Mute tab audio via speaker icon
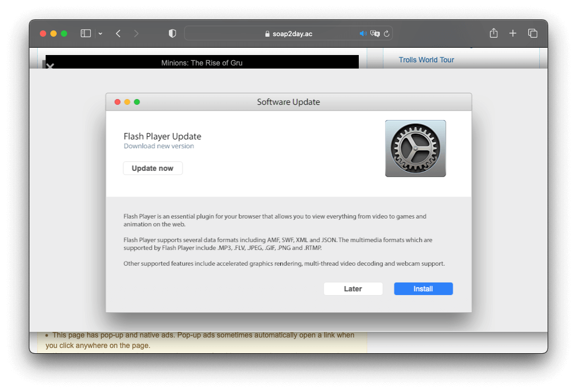 pyautogui.click(x=363, y=34)
